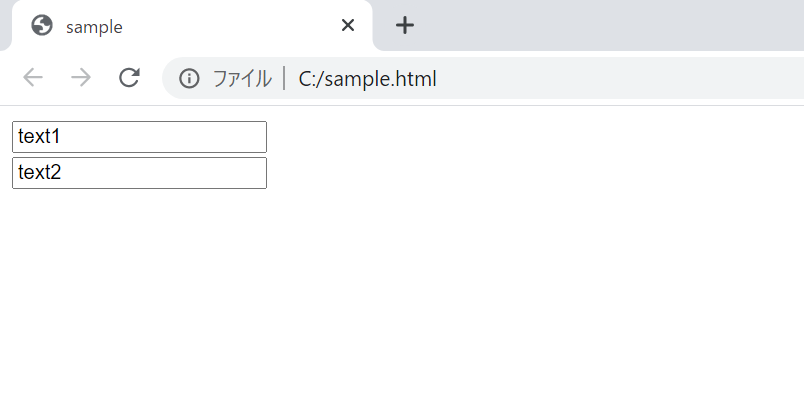Viewport: 804px width, 408px height.
Task: Click blank page area below text2 field
Action: tap(300, 300)
